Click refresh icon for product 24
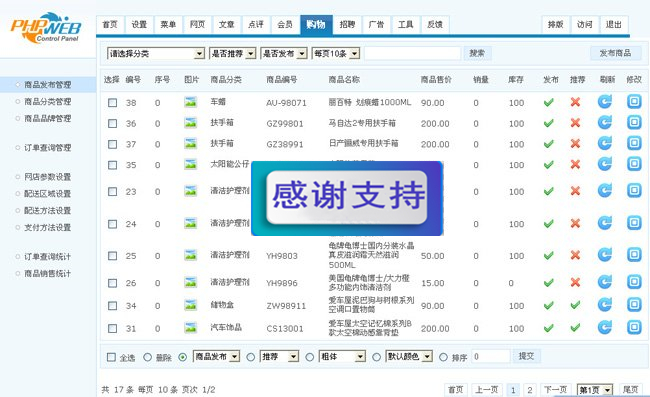This screenshot has height=397, width=650. 605,223
